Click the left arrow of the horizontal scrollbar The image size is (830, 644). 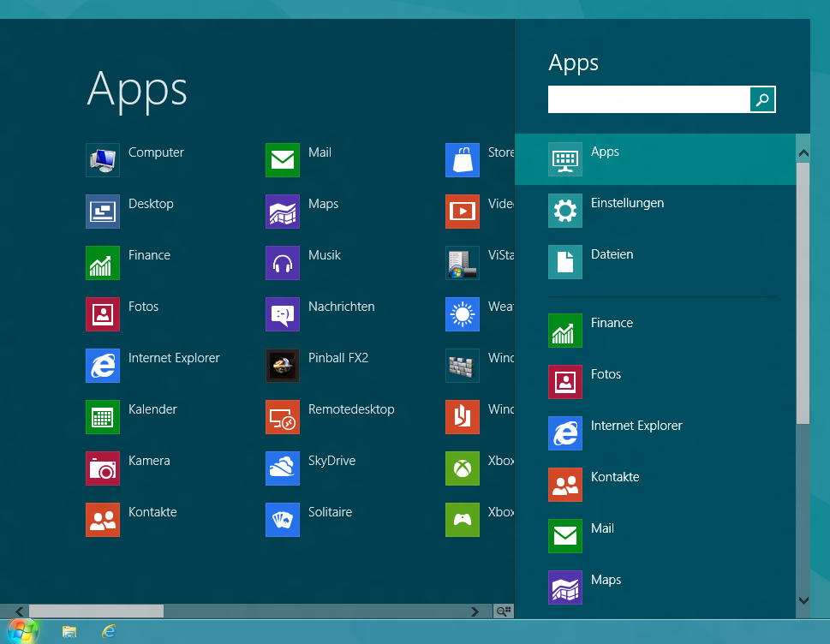pos(20,611)
